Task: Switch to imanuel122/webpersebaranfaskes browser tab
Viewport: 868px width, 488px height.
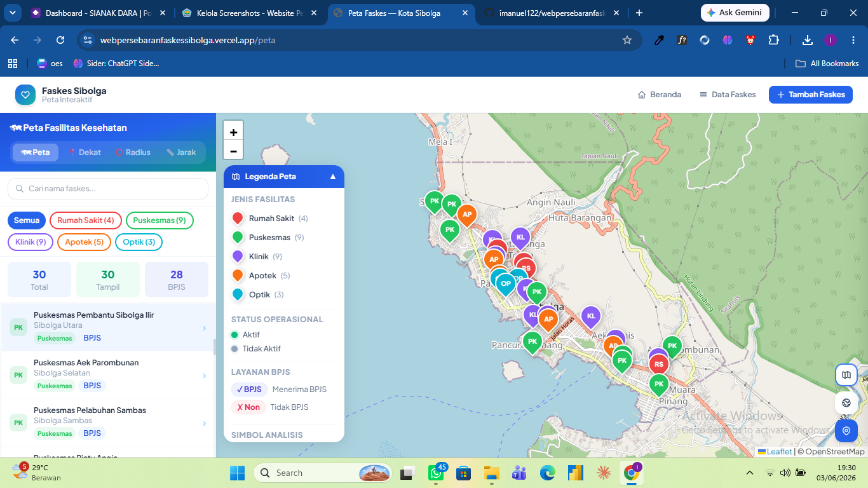Action: (552, 13)
